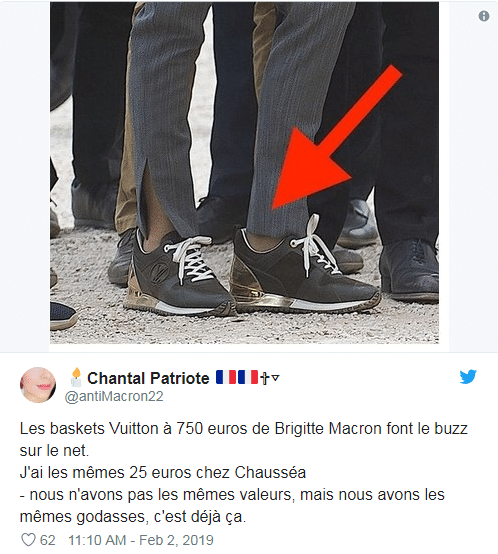This screenshot has height=554, width=498.
Task: Open Chantal Patriote's profile avatar
Action: [38, 385]
